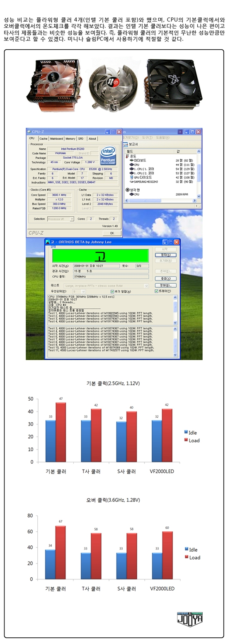This screenshot has height=644, width=228.
Task: Click OK button in CPU-Z window
Action: (112, 233)
